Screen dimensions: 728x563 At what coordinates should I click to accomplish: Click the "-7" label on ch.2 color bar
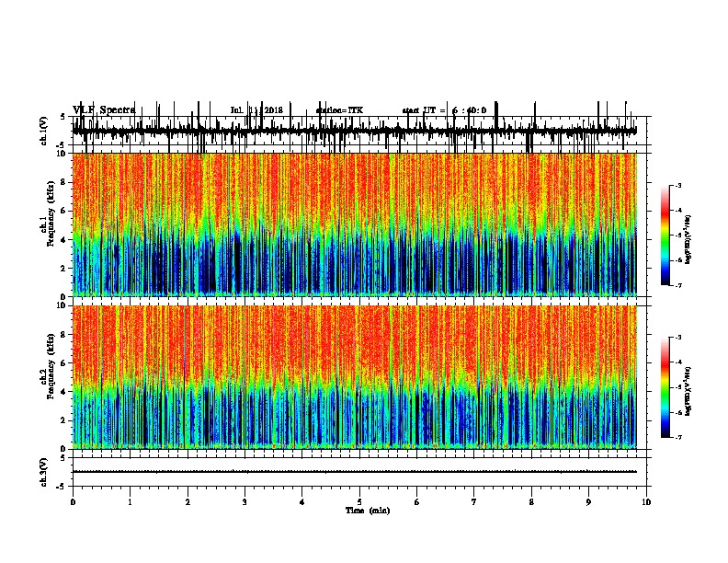pos(677,437)
